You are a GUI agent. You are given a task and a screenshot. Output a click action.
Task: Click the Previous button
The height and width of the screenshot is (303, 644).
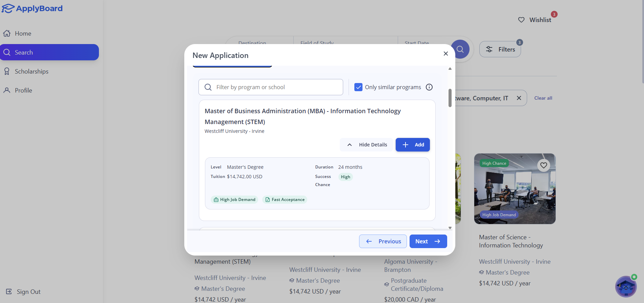[383, 241]
